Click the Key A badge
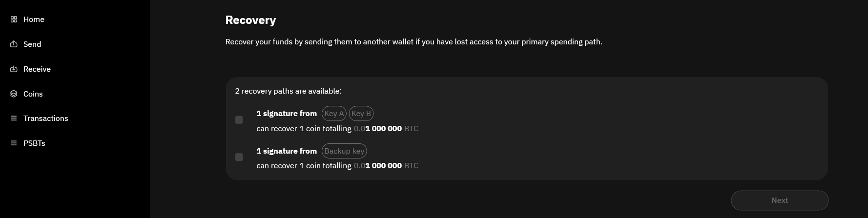868x218 pixels. [x=334, y=114]
